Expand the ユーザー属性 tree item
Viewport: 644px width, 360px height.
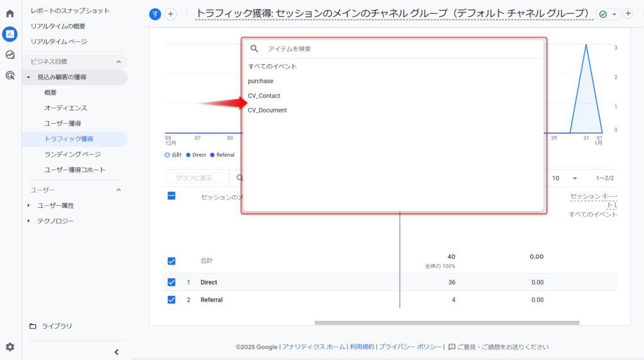click(x=28, y=205)
